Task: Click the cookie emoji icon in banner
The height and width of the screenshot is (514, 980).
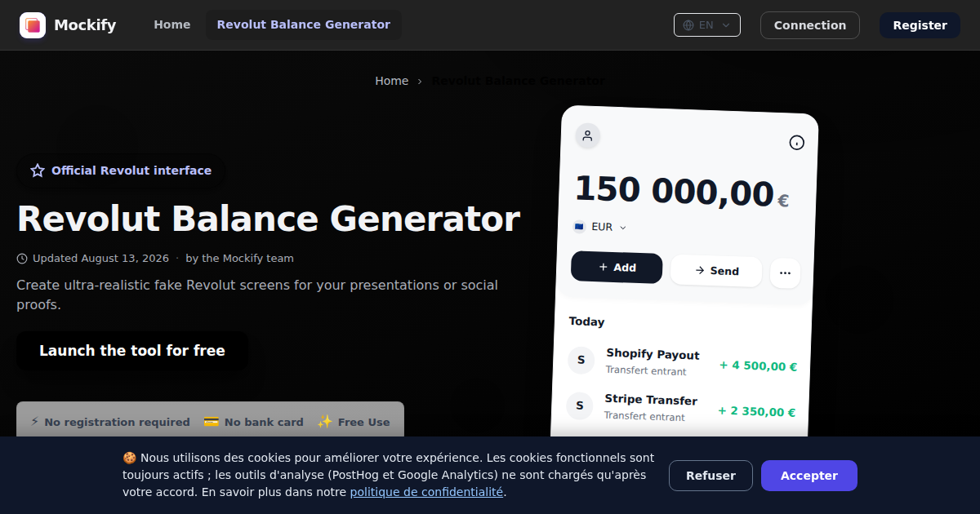Action: click(129, 458)
